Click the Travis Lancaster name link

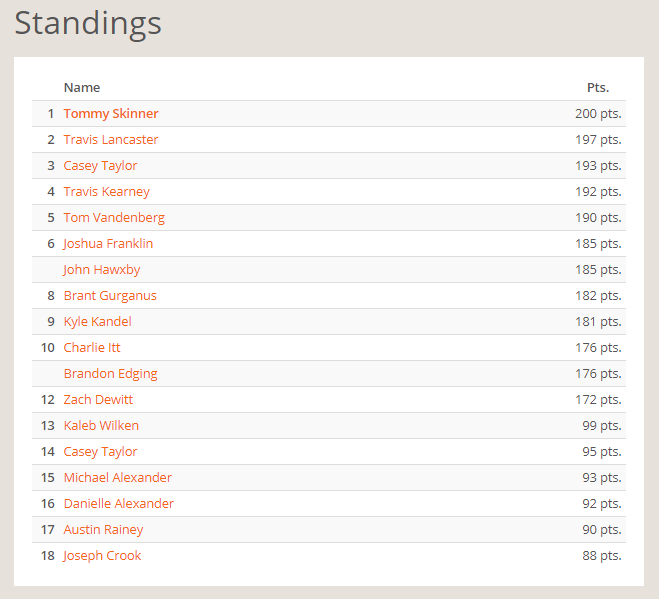(111, 140)
